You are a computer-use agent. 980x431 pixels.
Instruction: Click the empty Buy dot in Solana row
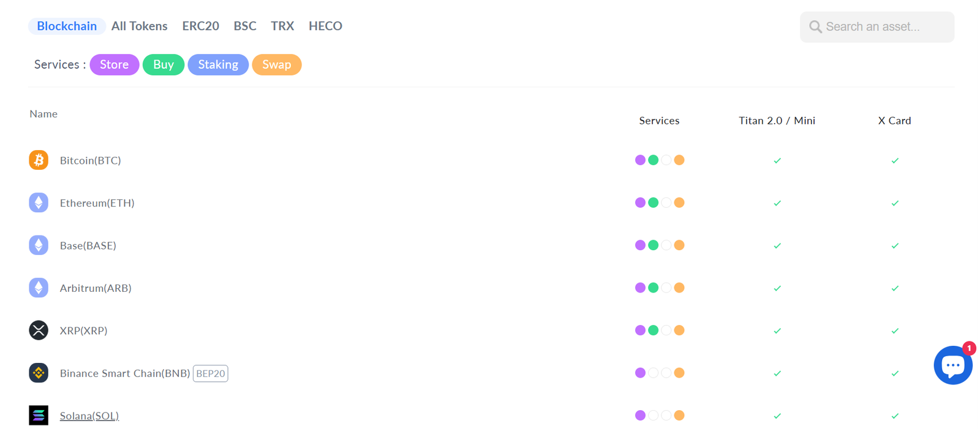pos(654,415)
